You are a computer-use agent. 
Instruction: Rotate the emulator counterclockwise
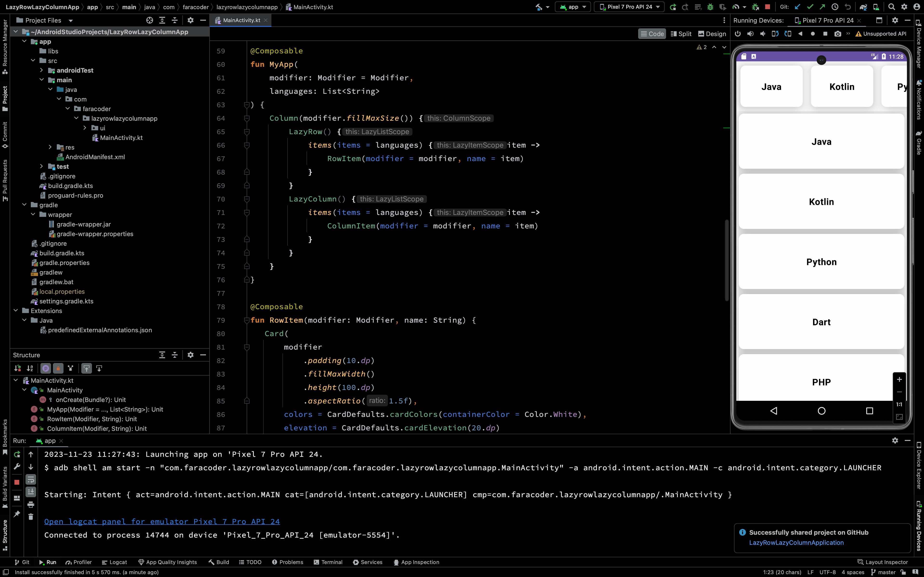coord(775,34)
